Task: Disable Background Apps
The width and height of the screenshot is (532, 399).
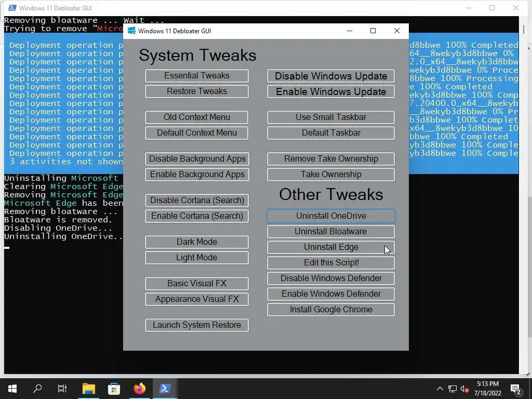Action: [x=197, y=158]
